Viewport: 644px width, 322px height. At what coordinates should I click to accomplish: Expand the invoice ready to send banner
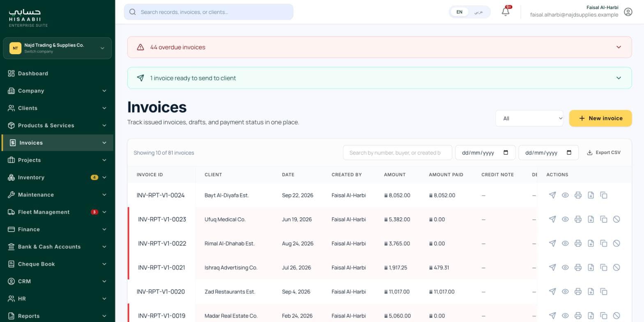coord(379,78)
